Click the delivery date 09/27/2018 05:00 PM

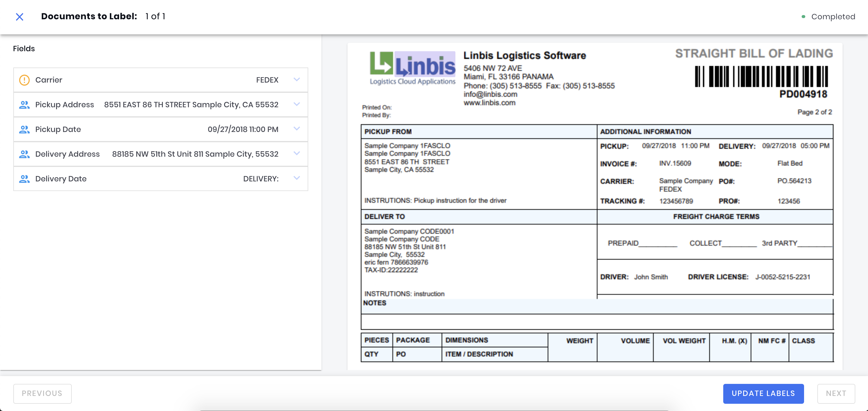pyautogui.click(x=796, y=146)
